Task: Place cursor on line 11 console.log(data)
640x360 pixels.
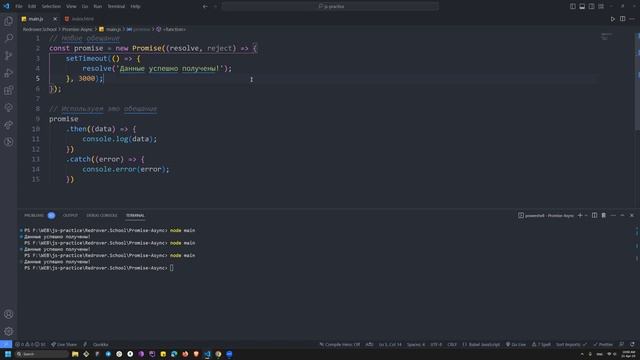Action: point(120,139)
